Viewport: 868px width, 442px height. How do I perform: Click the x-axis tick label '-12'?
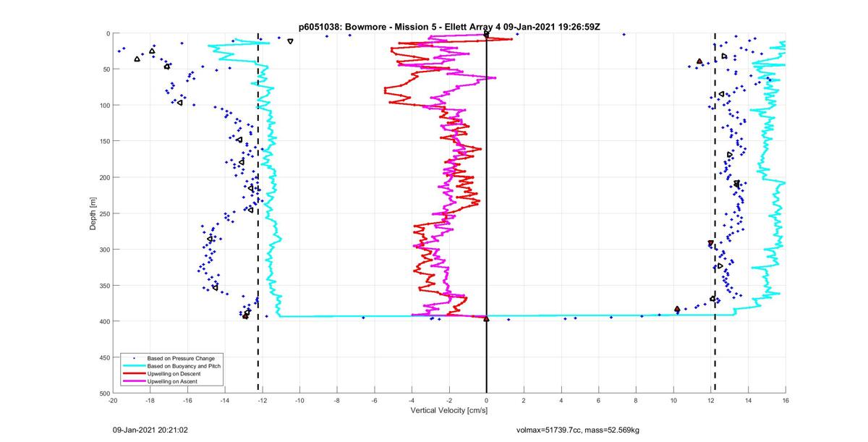(263, 400)
